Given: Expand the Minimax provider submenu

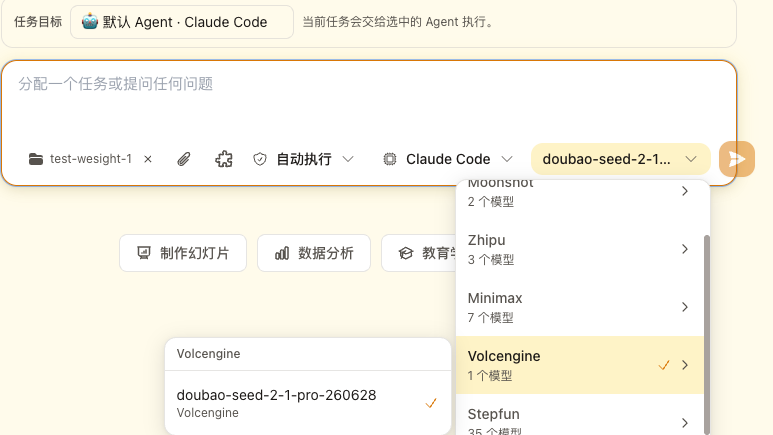Looking at the screenshot, I should tap(580, 307).
